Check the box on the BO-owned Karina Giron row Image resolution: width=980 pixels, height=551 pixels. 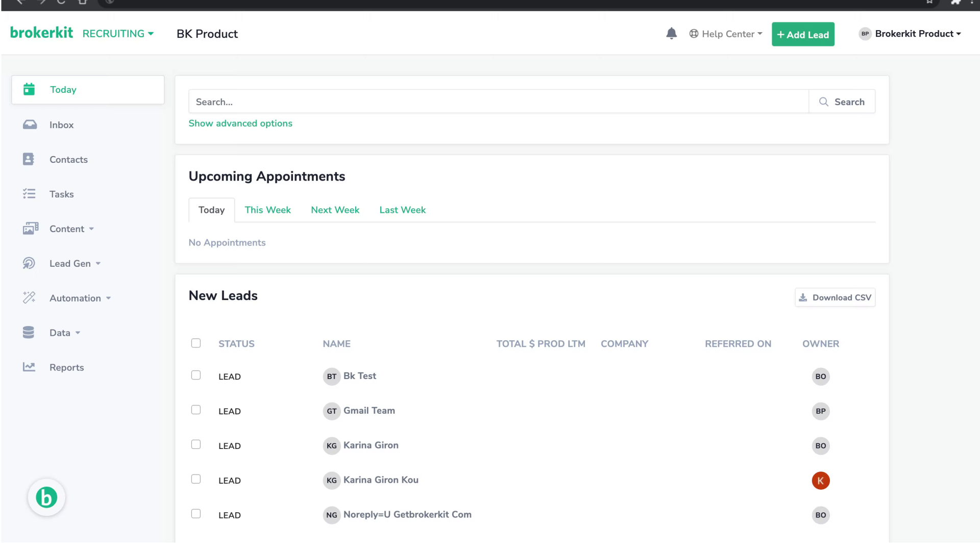[x=196, y=445]
